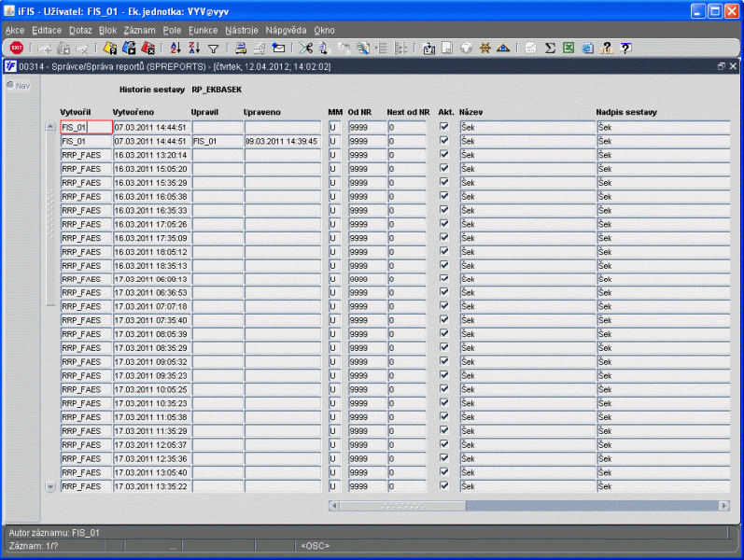Click the Nav label in left panel
Image resolution: width=744 pixels, height=560 pixels.
(22, 86)
